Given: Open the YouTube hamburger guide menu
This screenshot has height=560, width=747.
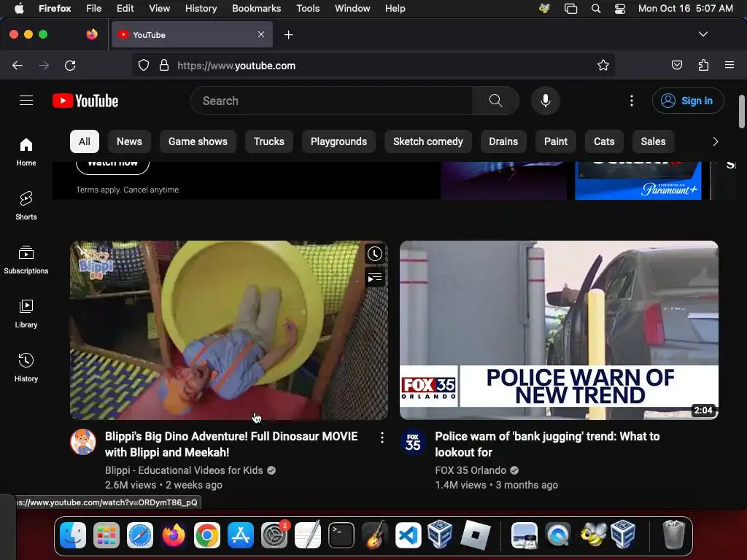Looking at the screenshot, I should 26,101.
